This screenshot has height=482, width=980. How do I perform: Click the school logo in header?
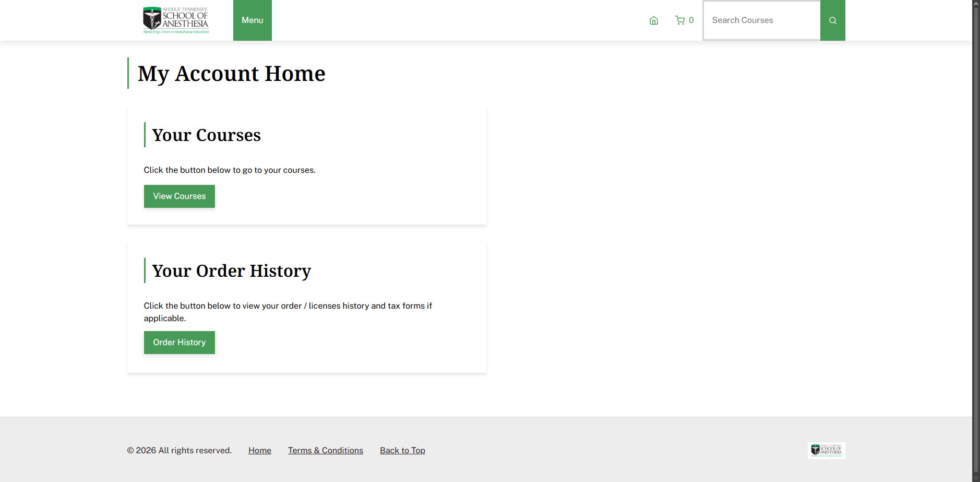tap(176, 20)
